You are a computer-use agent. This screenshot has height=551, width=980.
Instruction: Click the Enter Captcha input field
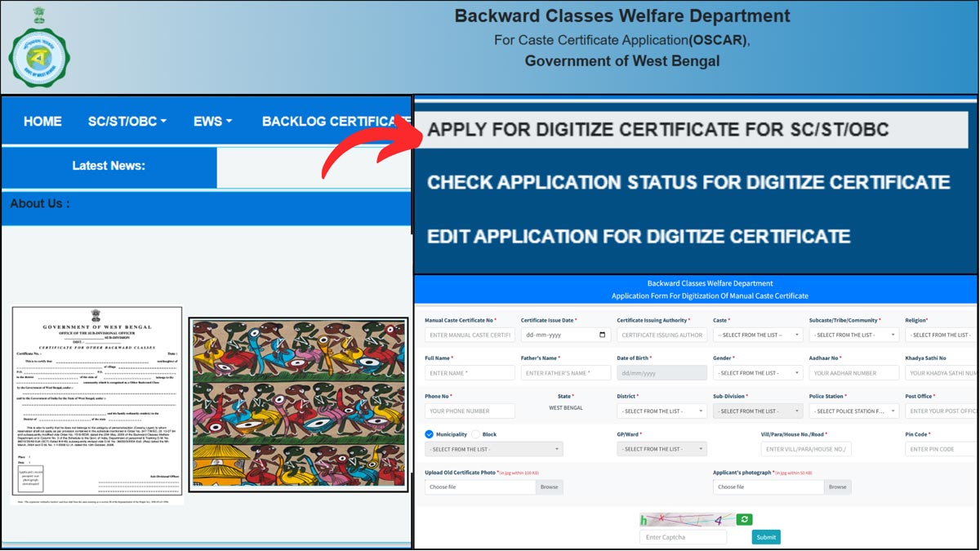coord(683,537)
